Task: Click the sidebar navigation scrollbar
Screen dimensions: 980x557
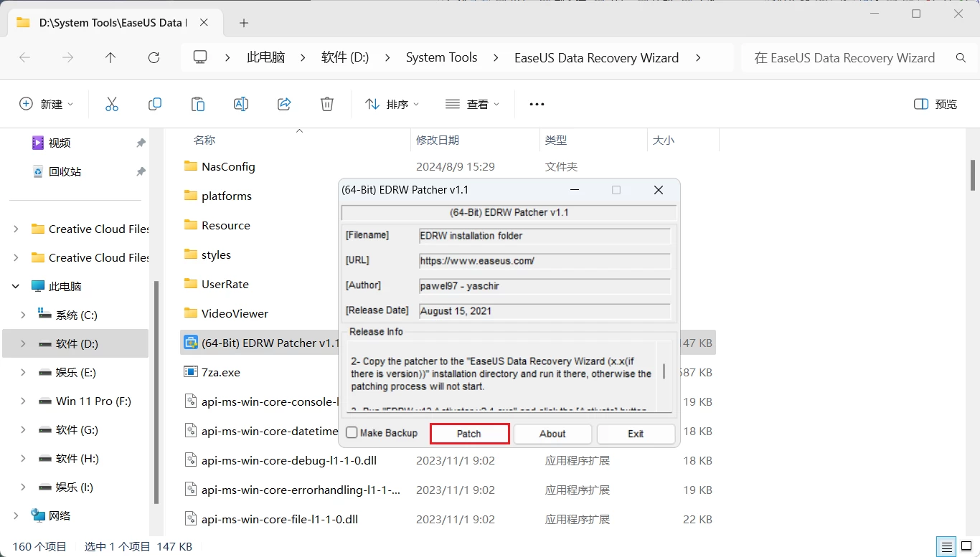Action: click(156, 394)
